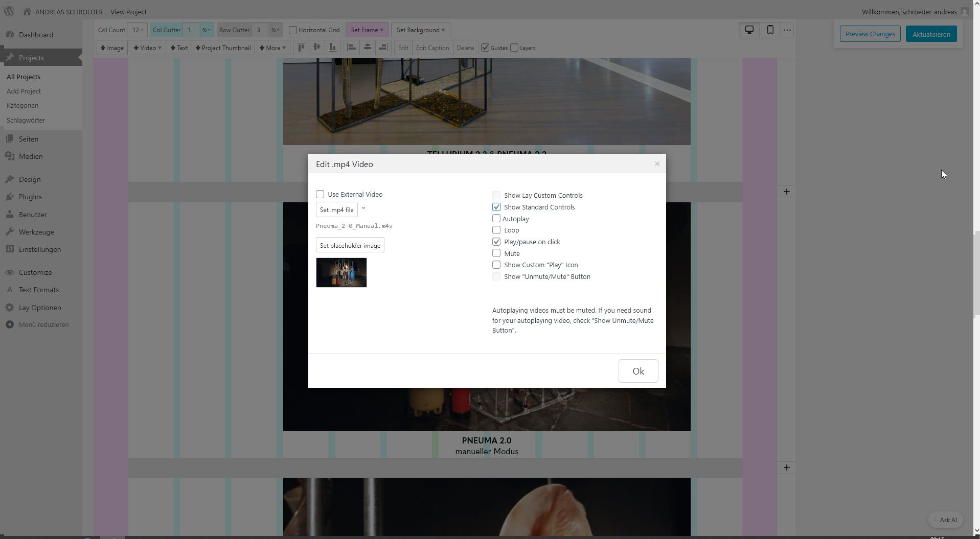Click the align bottom icon in toolbar
The height and width of the screenshot is (539, 980).
tap(333, 48)
